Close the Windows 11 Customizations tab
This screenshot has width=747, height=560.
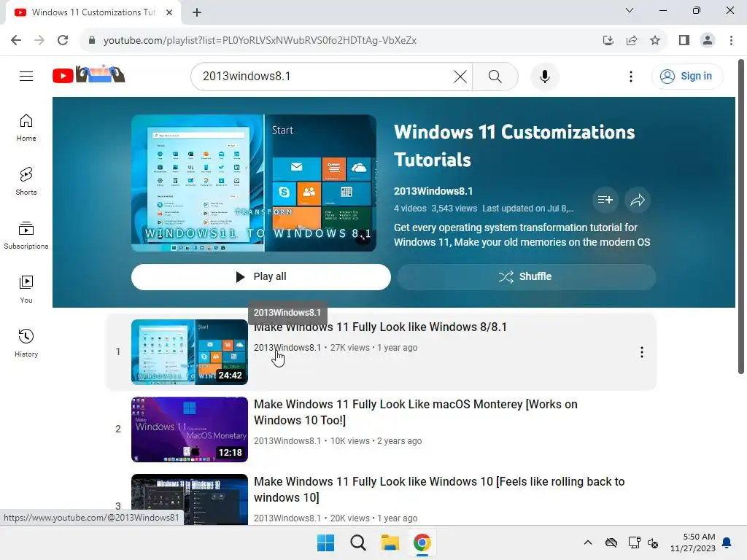pyautogui.click(x=169, y=12)
